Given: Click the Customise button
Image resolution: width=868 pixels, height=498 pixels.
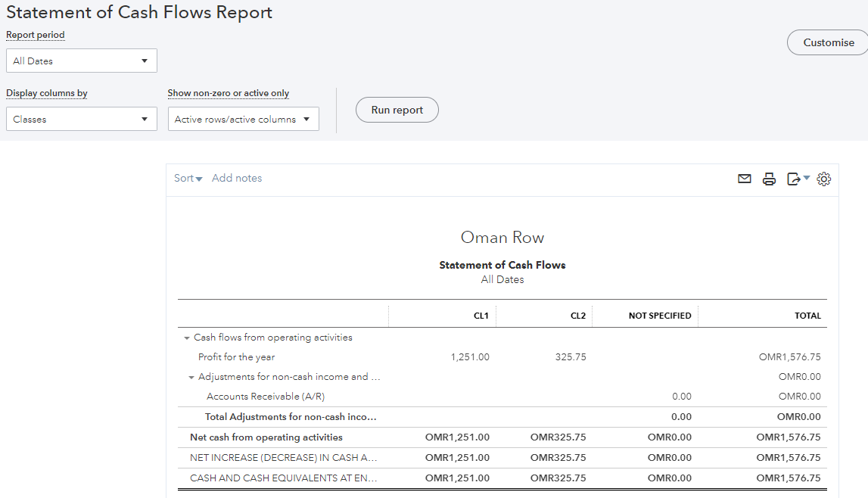Looking at the screenshot, I should [828, 42].
